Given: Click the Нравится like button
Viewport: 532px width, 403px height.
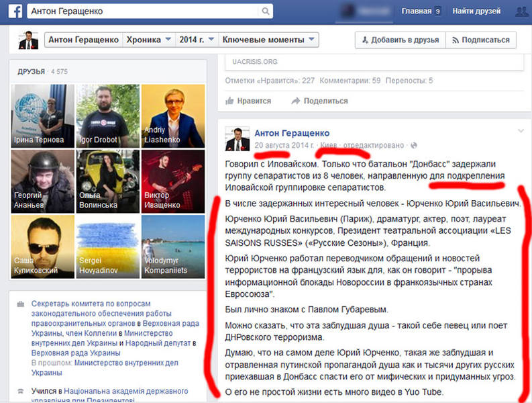Looking at the screenshot, I should [x=248, y=101].
